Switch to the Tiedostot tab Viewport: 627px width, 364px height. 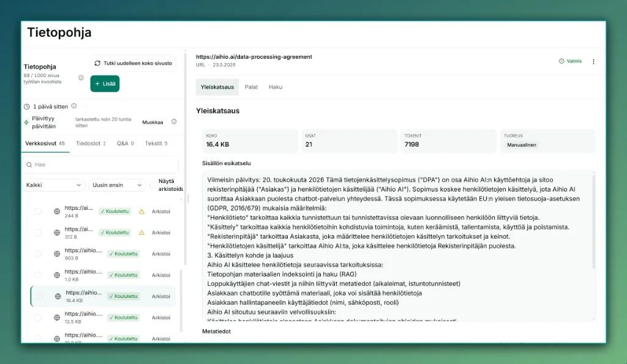pos(91,143)
